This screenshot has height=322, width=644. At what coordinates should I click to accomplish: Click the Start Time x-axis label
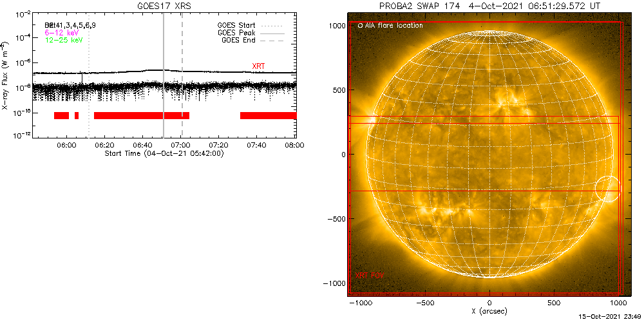pos(164,153)
